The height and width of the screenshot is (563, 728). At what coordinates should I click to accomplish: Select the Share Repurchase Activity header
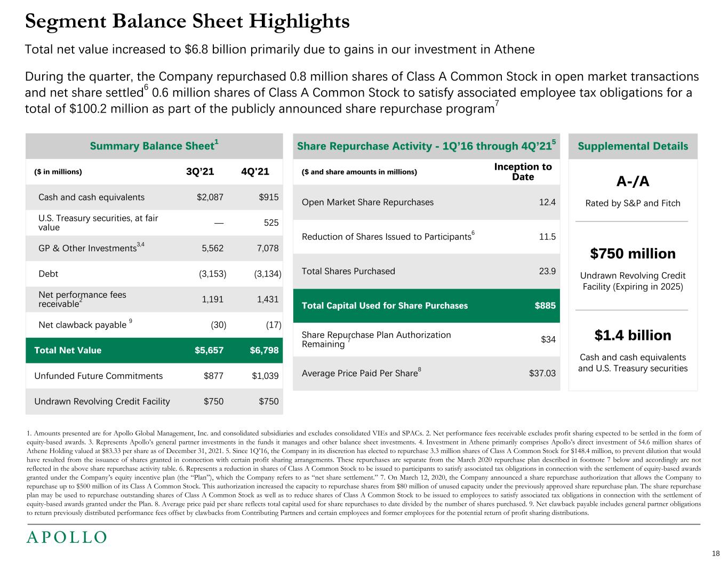(427, 146)
